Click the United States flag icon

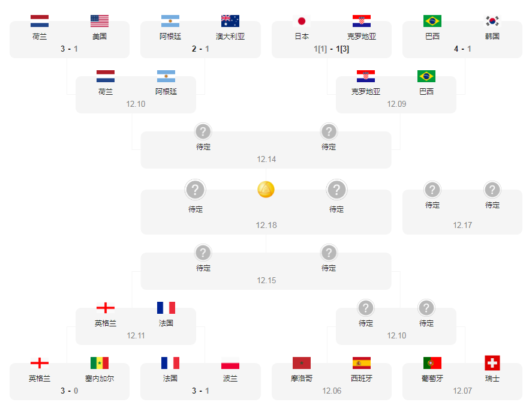click(x=100, y=21)
